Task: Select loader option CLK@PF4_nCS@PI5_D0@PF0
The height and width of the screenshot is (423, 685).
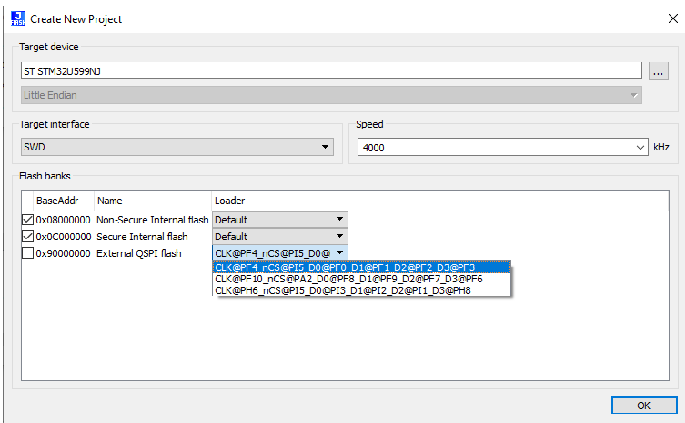Action: click(x=361, y=267)
